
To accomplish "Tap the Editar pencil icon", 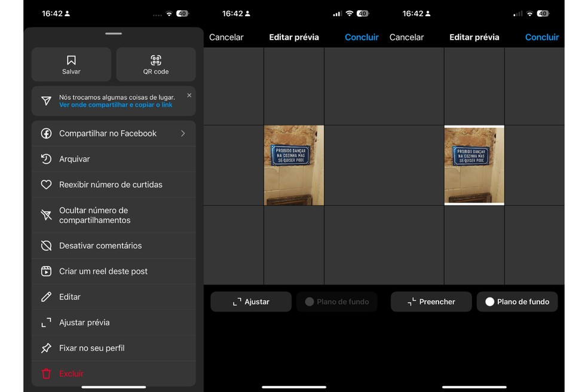I will point(46,297).
